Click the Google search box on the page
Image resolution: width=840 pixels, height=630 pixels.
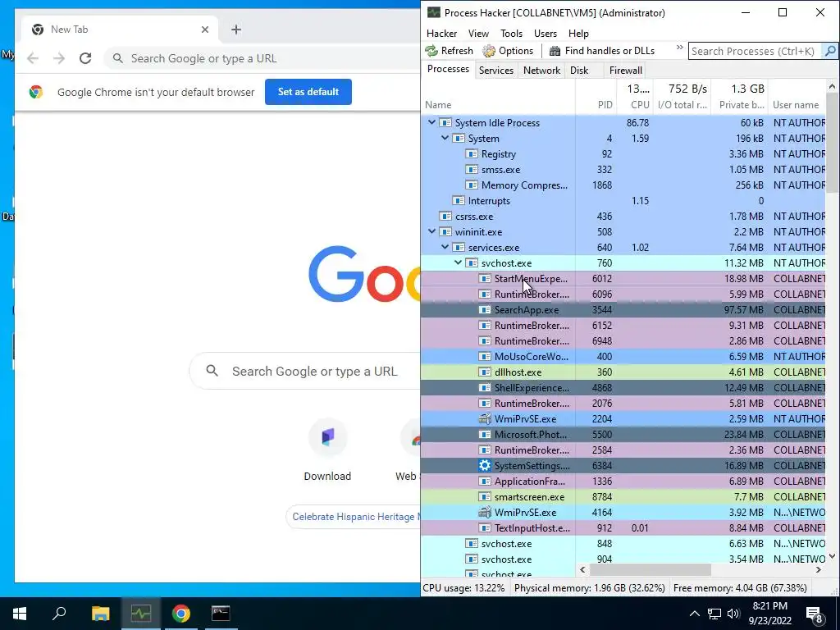(305, 371)
